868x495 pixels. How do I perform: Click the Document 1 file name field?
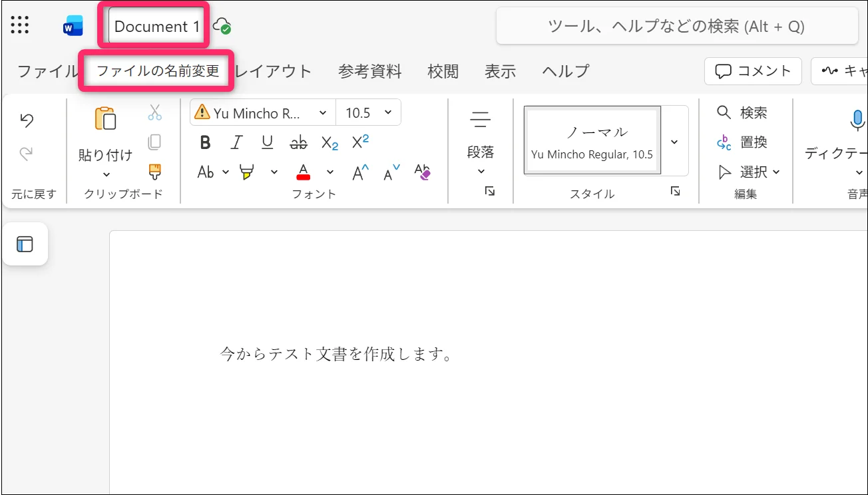pyautogui.click(x=156, y=27)
